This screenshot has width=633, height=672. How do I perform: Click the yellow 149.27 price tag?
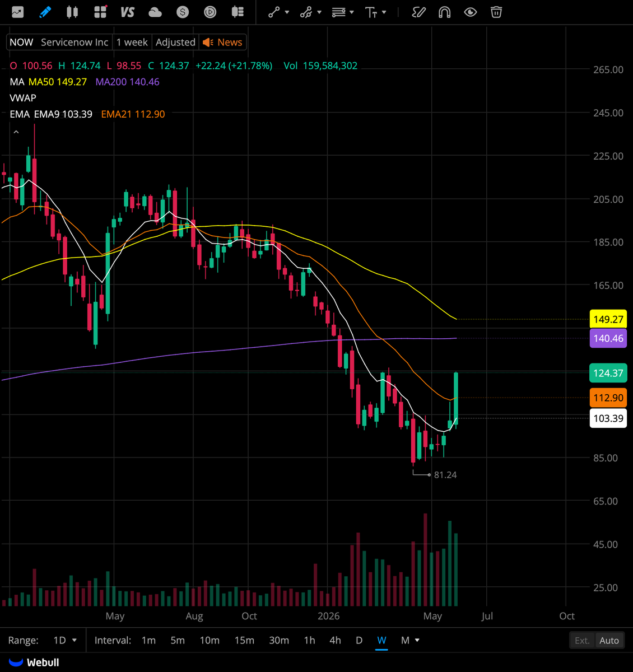pyautogui.click(x=608, y=319)
